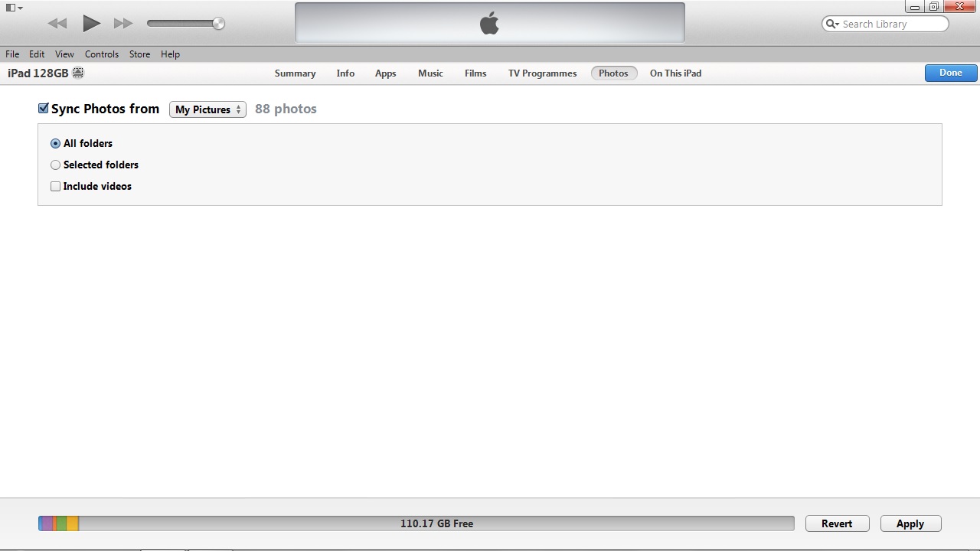Viewport: 980px width, 551px height.
Task: Open the File menu
Action: 12,54
